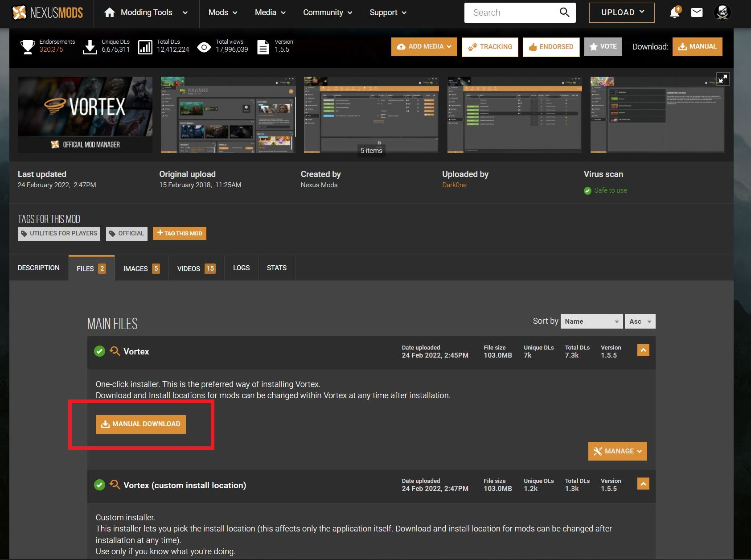Click the top MANUAL download button
This screenshot has height=560, width=751.
coord(698,47)
